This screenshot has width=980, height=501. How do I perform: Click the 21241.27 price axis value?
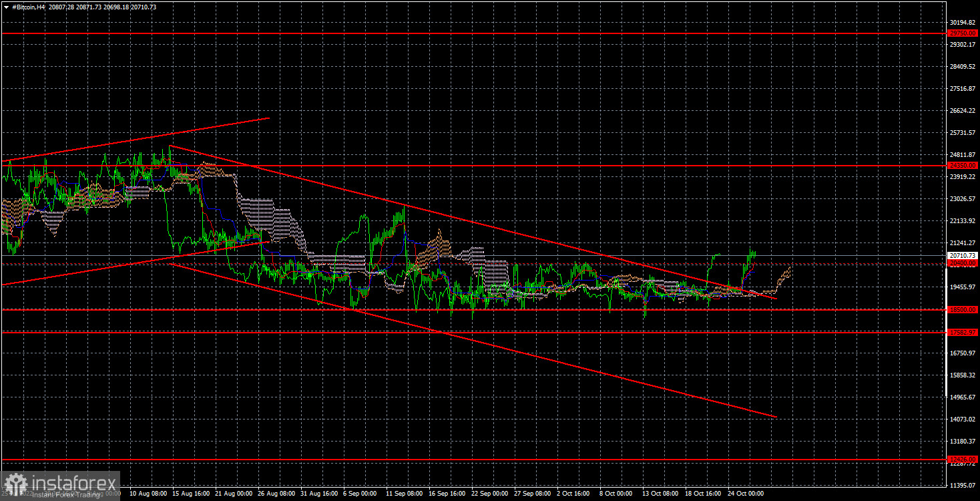tap(963, 242)
